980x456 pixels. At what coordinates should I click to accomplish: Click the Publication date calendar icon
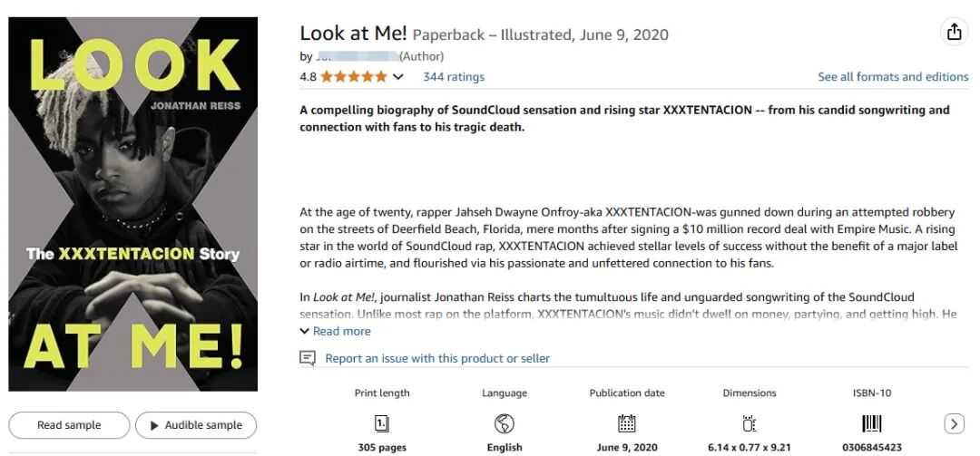point(627,422)
